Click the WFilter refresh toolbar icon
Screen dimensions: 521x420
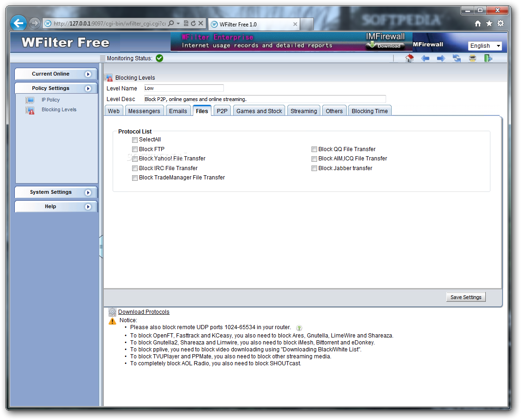tap(457, 58)
